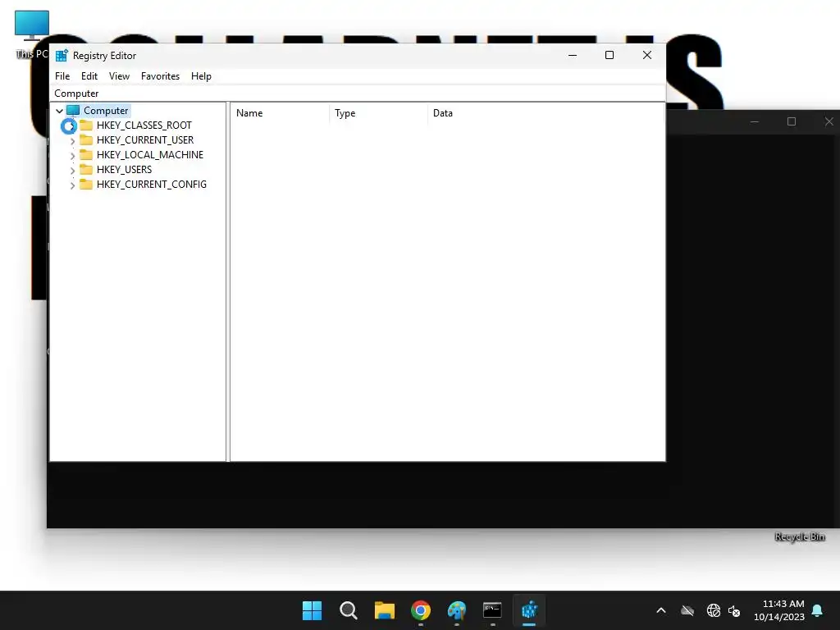The width and height of the screenshot is (840, 630).
Task: Open the Windows Start menu
Action: (x=312, y=610)
